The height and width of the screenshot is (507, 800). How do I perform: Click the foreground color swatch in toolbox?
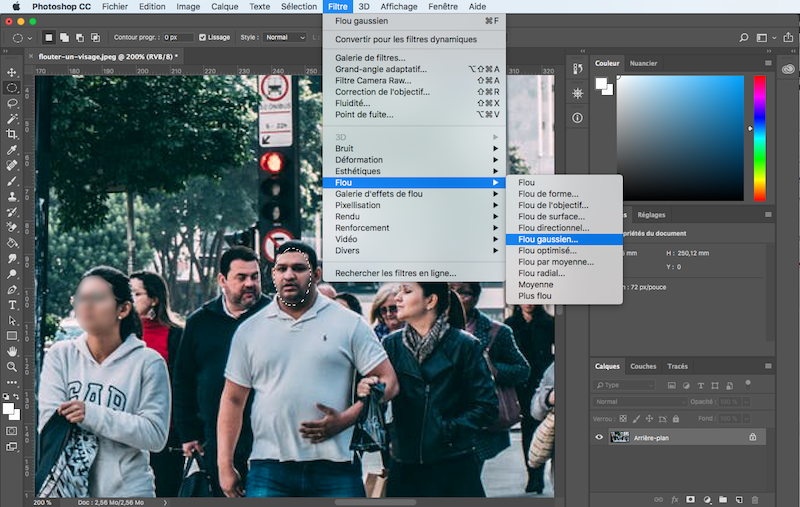tap(8, 408)
